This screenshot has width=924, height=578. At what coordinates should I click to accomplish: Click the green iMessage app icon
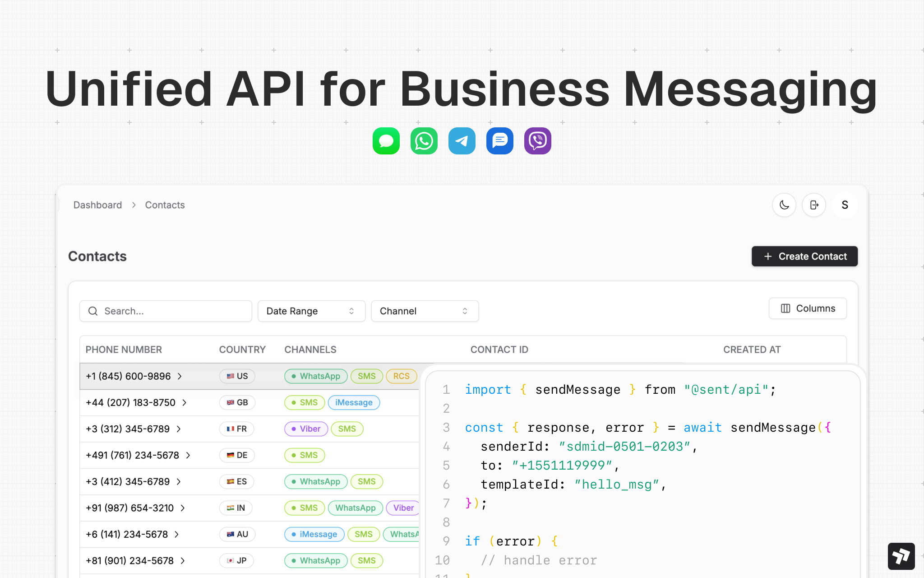tap(386, 141)
